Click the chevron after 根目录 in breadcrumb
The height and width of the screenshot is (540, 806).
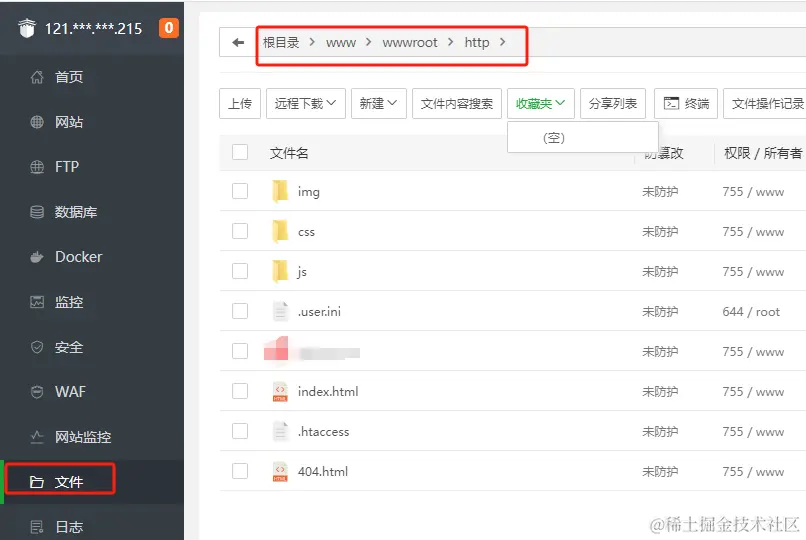point(312,42)
